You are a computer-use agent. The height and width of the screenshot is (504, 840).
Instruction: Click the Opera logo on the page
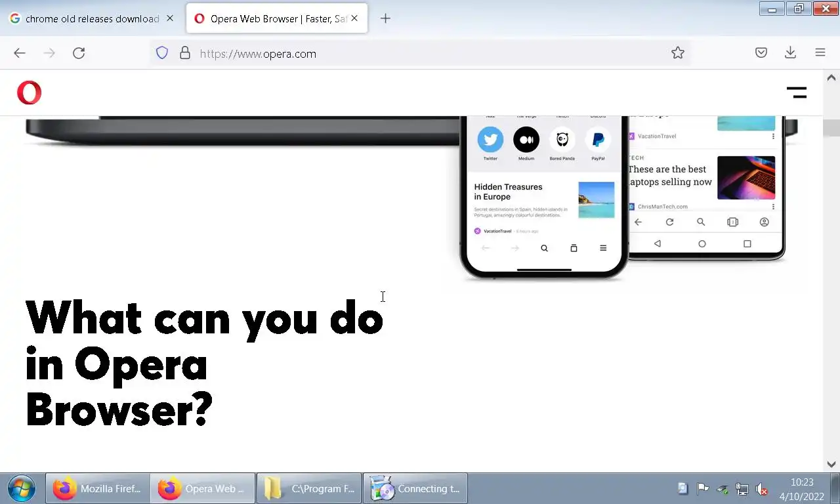point(29,93)
